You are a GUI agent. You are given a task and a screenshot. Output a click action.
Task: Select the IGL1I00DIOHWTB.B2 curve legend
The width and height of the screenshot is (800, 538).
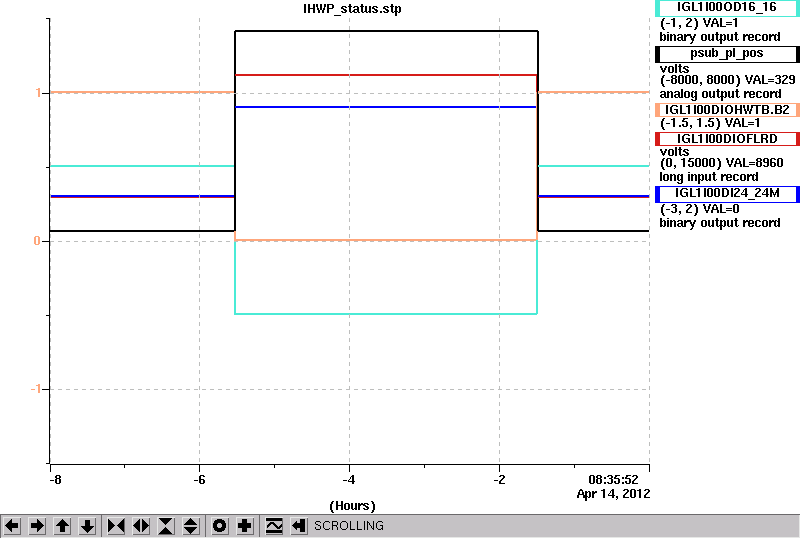coord(727,110)
